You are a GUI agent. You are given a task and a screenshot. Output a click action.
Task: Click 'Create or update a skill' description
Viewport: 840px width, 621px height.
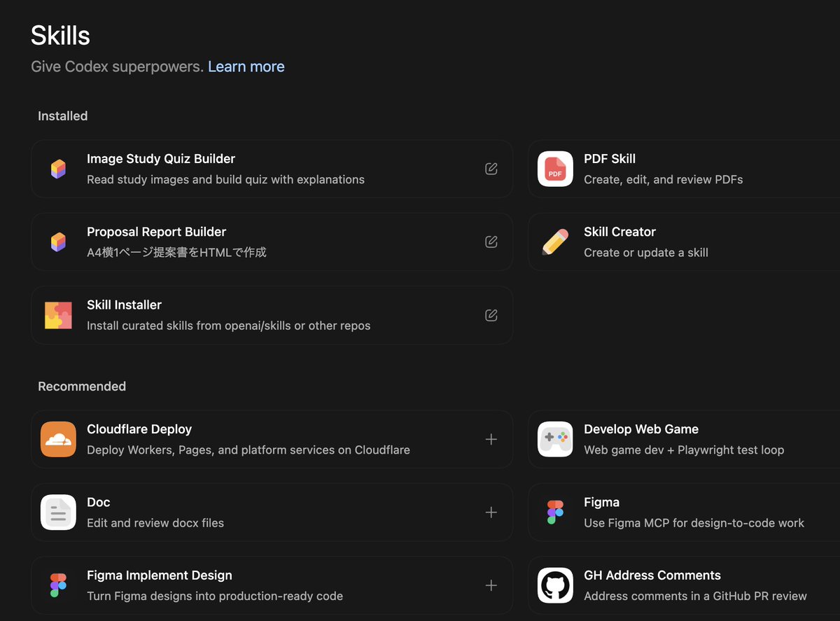click(x=646, y=253)
